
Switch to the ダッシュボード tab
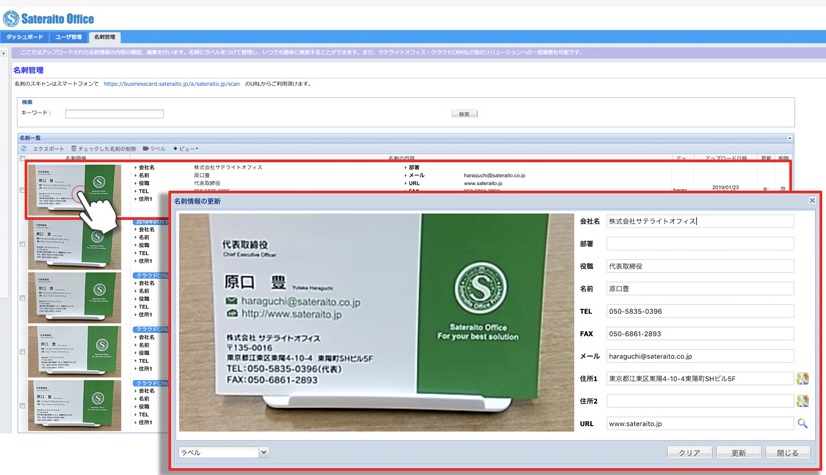click(x=24, y=37)
